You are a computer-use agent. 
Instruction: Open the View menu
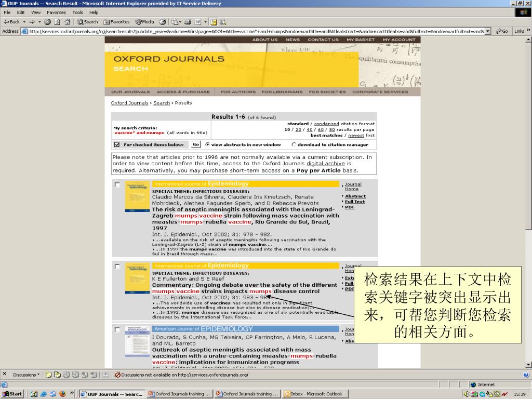36,12
